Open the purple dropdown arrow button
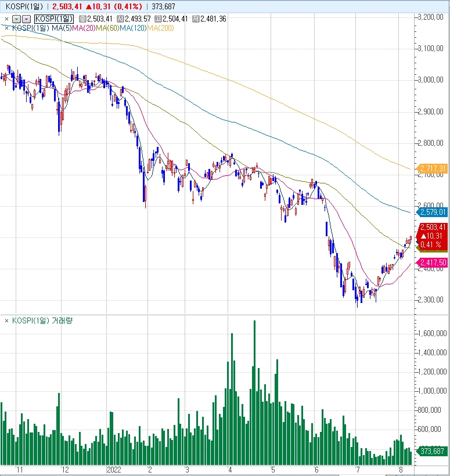Viewport: 450px width, 476px height. [x=26, y=19]
